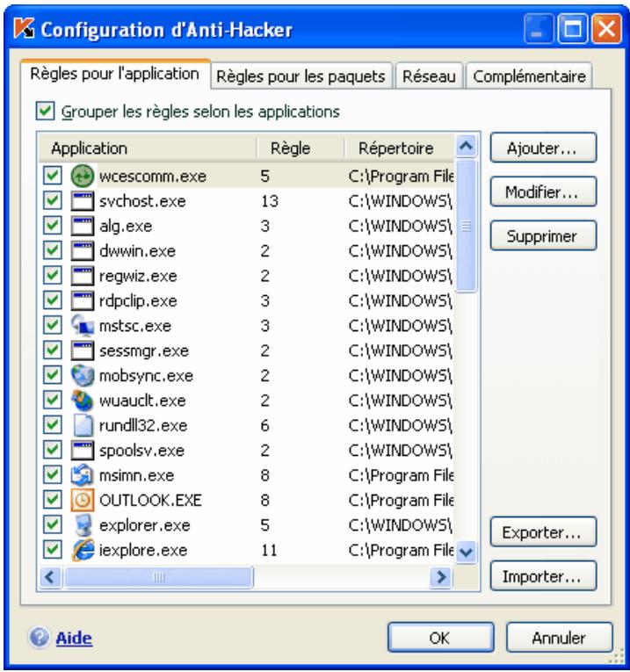This screenshot has width=630, height=672.
Task: Click the horizontal scrollbar right arrow
Action: pos(441,577)
